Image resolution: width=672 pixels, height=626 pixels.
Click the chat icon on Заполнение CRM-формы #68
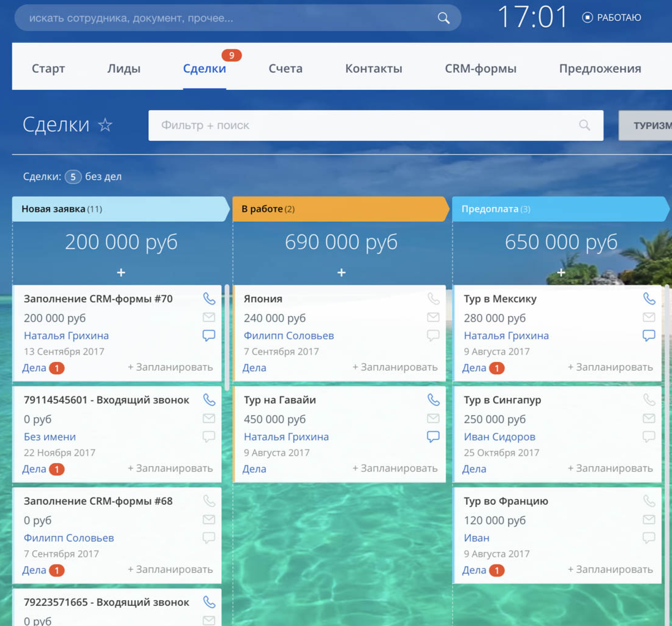(209, 538)
